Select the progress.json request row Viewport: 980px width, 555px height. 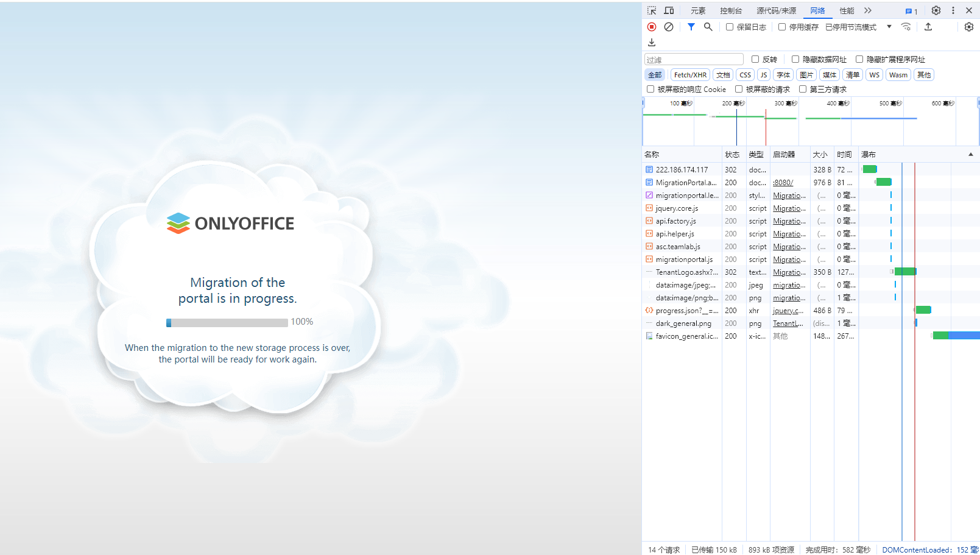click(811, 310)
